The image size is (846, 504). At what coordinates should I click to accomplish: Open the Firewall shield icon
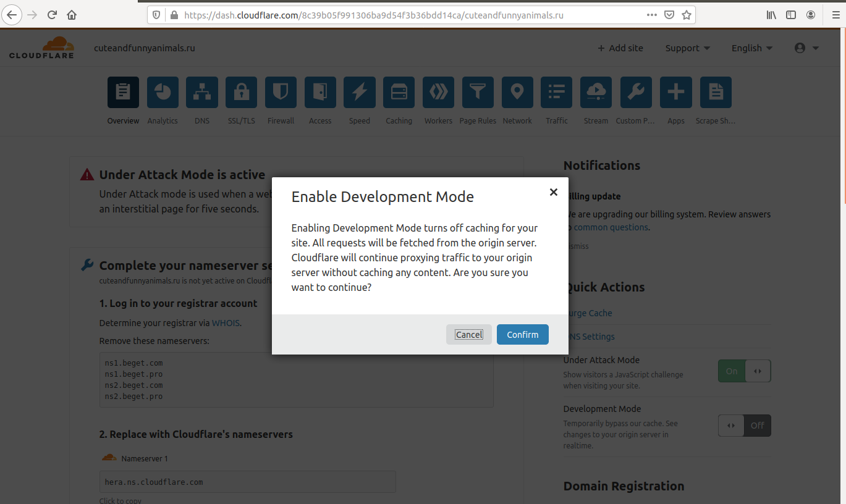point(281,93)
